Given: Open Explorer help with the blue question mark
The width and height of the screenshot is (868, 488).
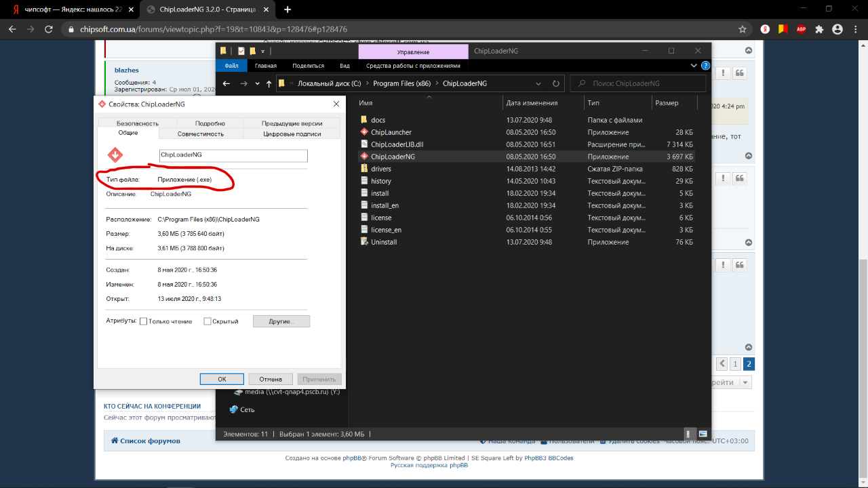Looking at the screenshot, I should tap(705, 66).
